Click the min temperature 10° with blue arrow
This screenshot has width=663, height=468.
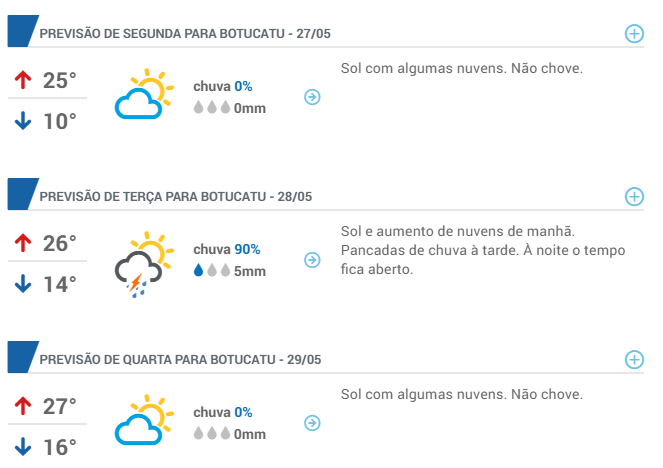[x=46, y=121]
